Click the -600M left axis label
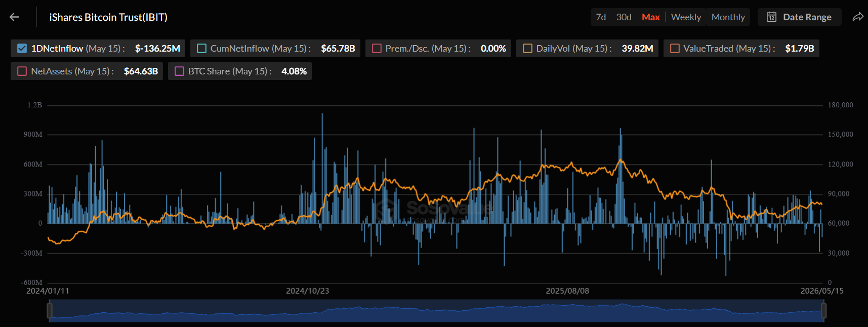The width and height of the screenshot is (868, 327). (x=32, y=283)
